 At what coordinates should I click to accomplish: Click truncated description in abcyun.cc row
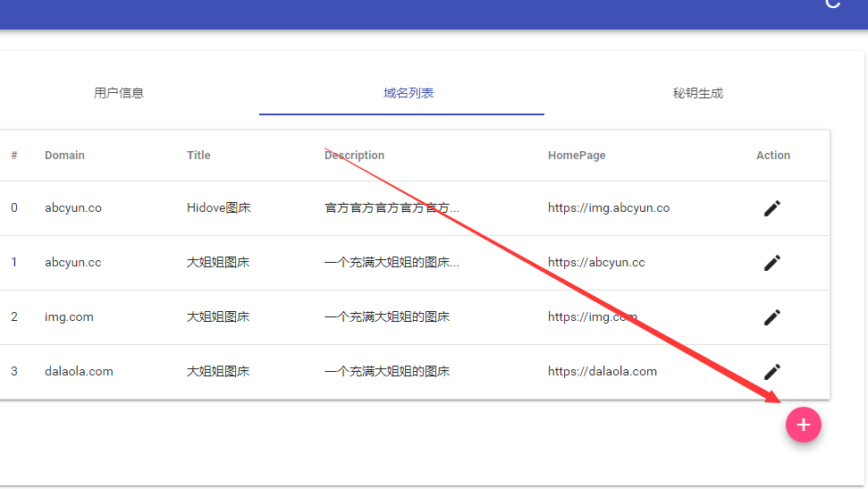[392, 262]
